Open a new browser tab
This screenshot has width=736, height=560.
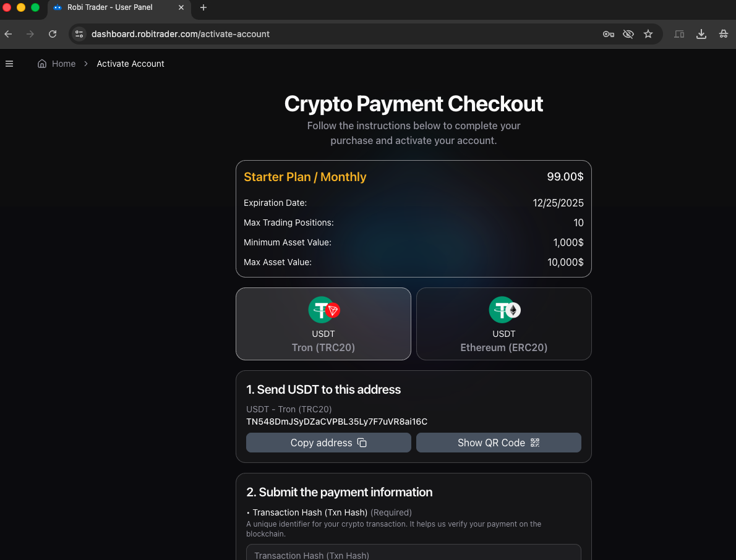[x=203, y=7]
